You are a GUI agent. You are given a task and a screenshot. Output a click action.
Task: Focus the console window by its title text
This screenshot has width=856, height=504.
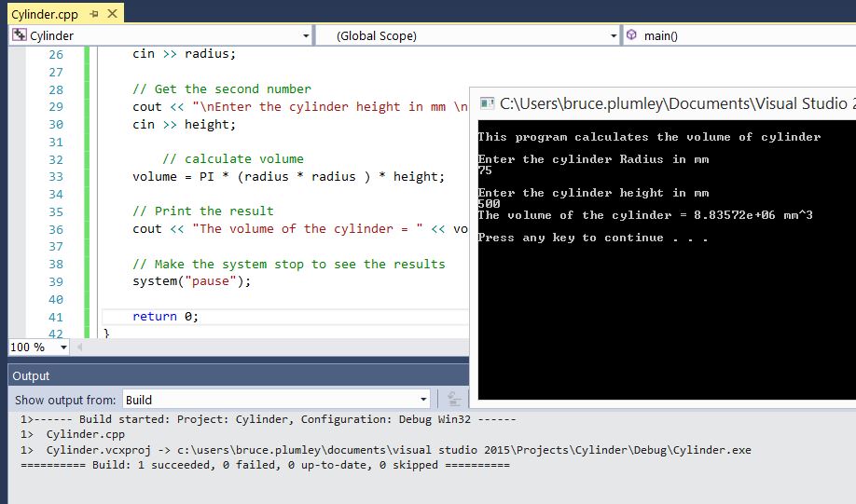671,103
